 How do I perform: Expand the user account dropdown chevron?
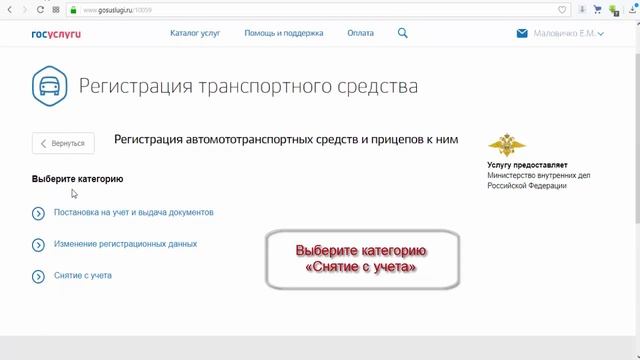coord(601,34)
